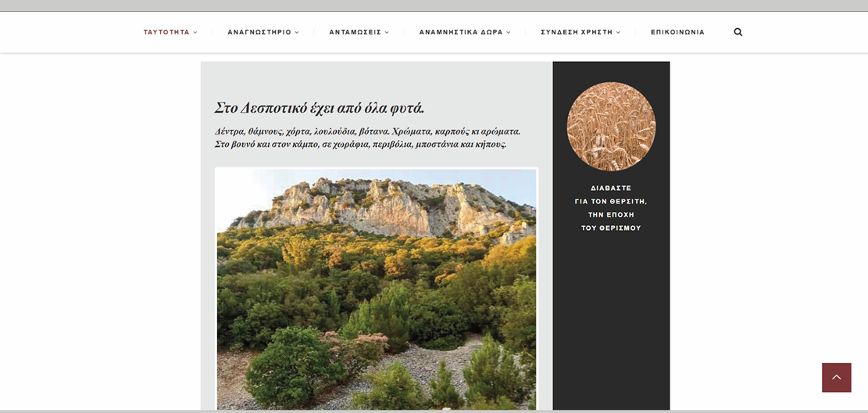Select the ΤΑΥΤΟΤΗΤΑ menu item
Viewport: 868px width, 413px height.
(166, 32)
